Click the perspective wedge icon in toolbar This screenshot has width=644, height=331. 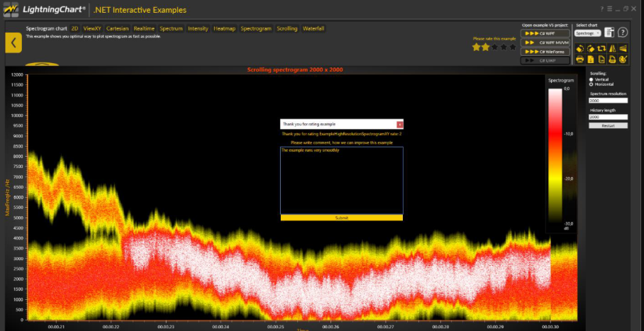(x=623, y=48)
